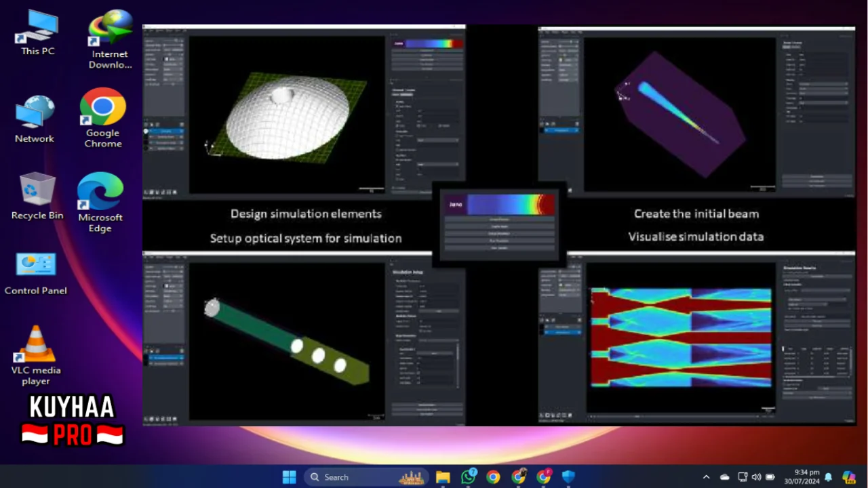Image resolution: width=868 pixels, height=488 pixels.
Task: Open the notification bell in the taskbar
Action: coord(828,477)
